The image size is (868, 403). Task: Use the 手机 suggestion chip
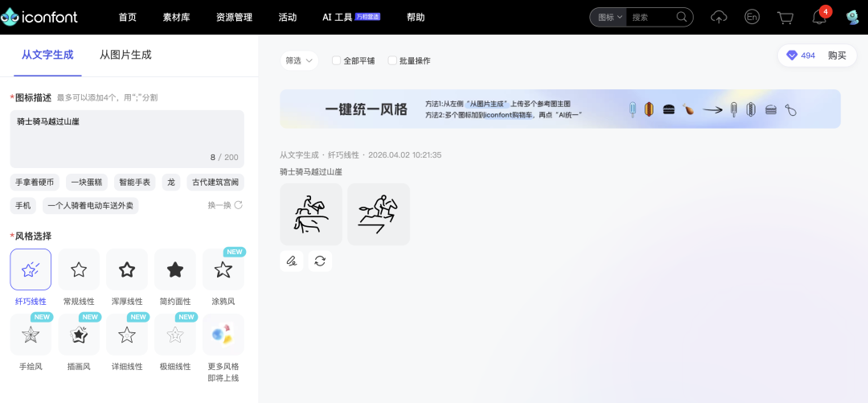click(23, 206)
